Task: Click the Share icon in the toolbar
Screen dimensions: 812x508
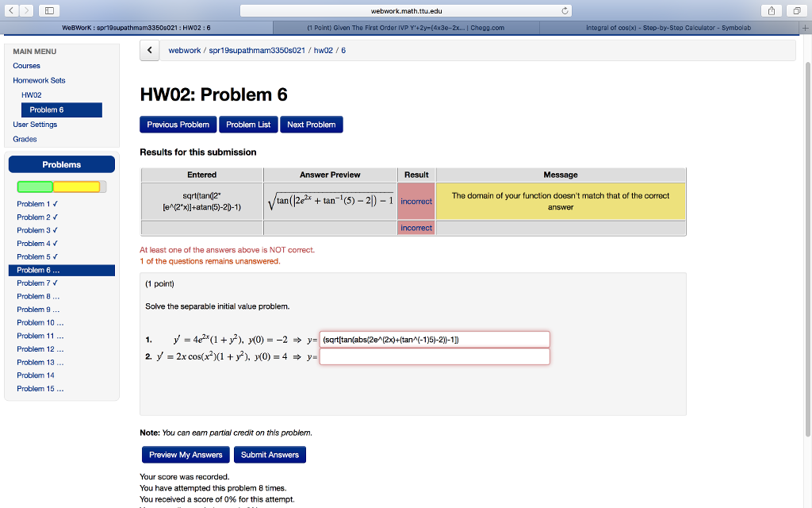Action: pyautogui.click(x=770, y=10)
